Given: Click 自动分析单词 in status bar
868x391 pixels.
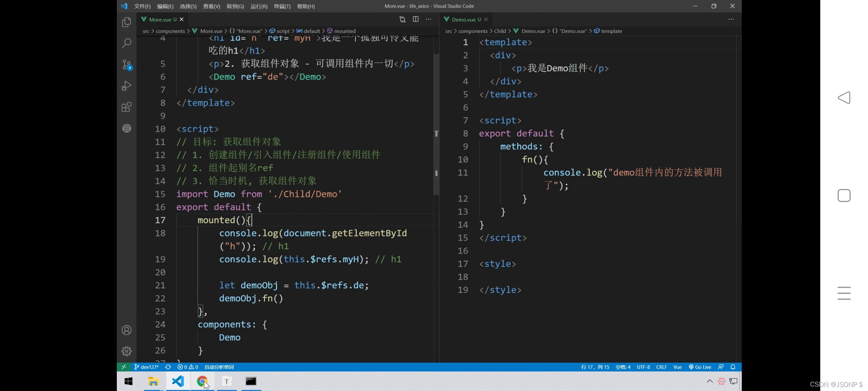Looking at the screenshot, I should 219,367.
